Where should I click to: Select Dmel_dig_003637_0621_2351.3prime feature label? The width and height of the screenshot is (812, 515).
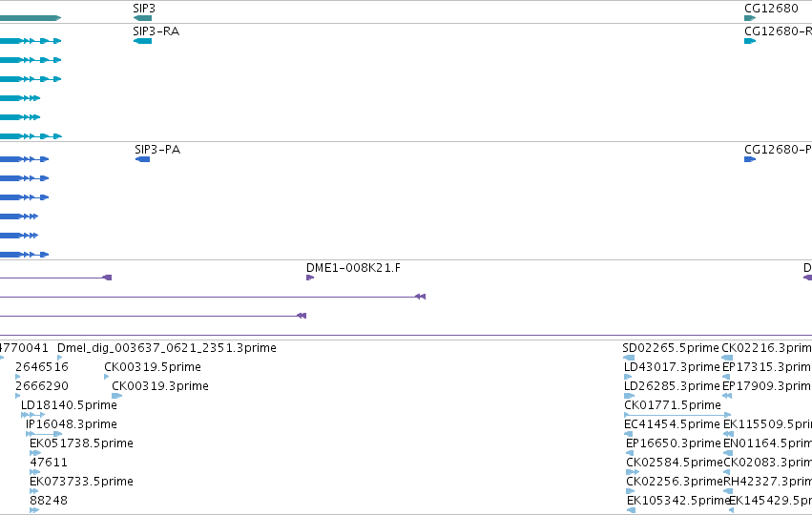[x=167, y=348]
